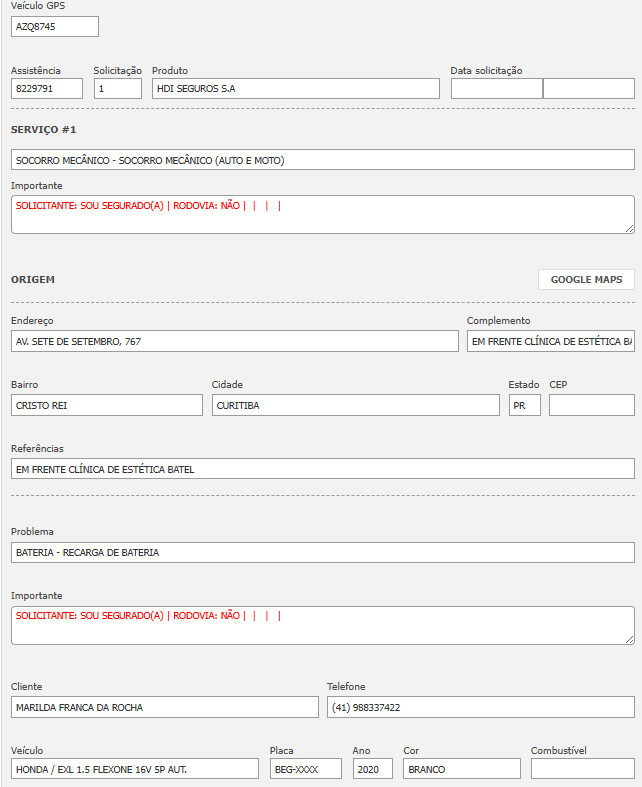Select the Ano field with 2020
This screenshot has height=787, width=642.
(x=372, y=769)
